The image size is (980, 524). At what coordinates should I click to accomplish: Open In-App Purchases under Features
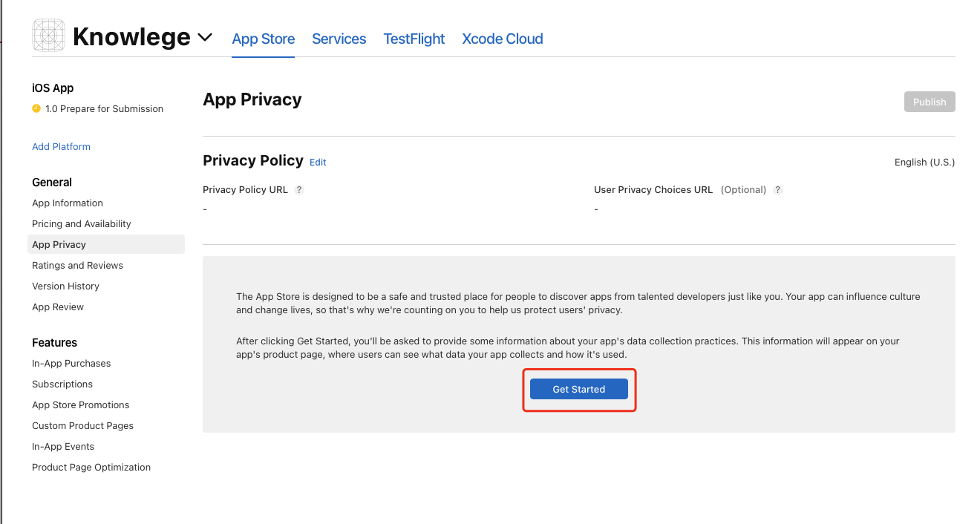pos(71,363)
